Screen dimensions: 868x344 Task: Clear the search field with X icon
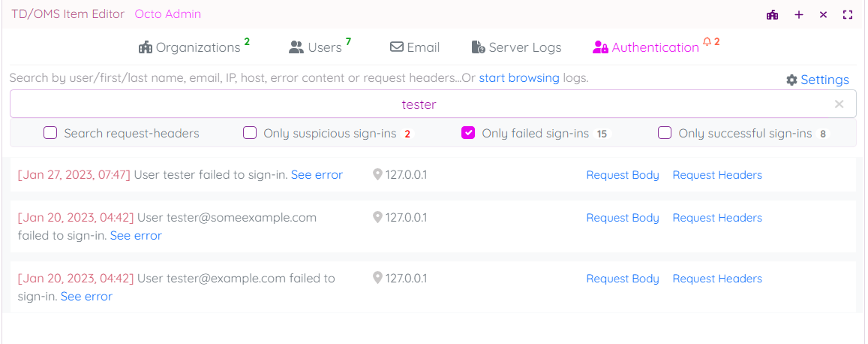click(839, 104)
